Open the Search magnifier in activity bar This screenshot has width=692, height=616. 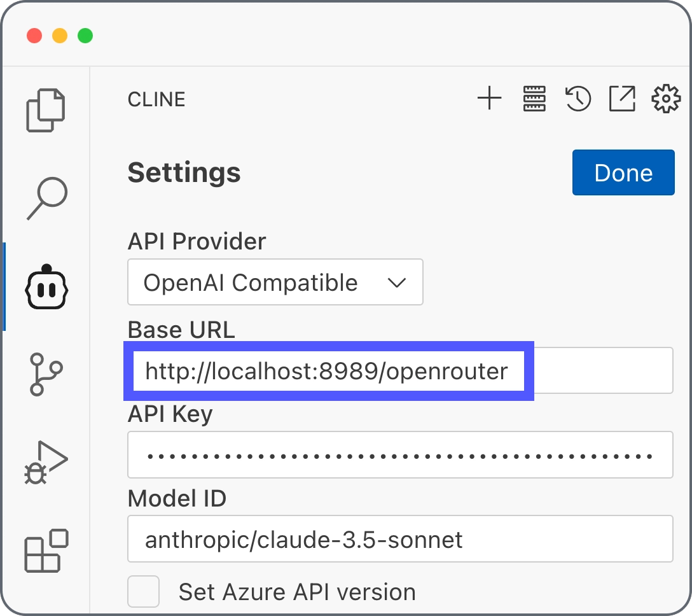tap(47, 198)
